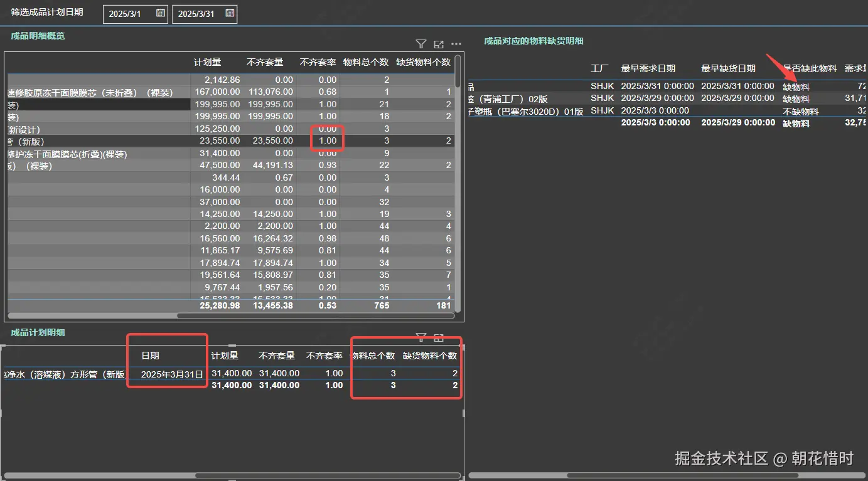Click shortfall rate cell 0.93
Screen dimensions: 868x481
pyautogui.click(x=327, y=166)
